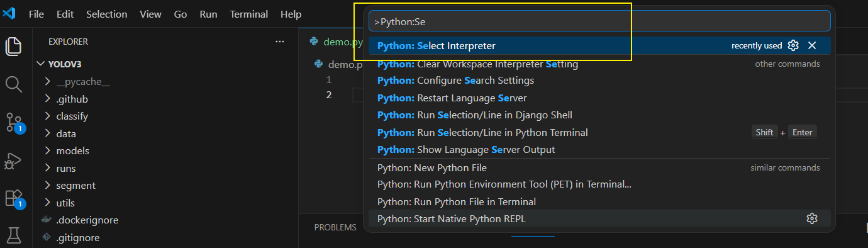Open the Search view in activity bar
The height and width of the screenshot is (248, 868).
(x=14, y=84)
